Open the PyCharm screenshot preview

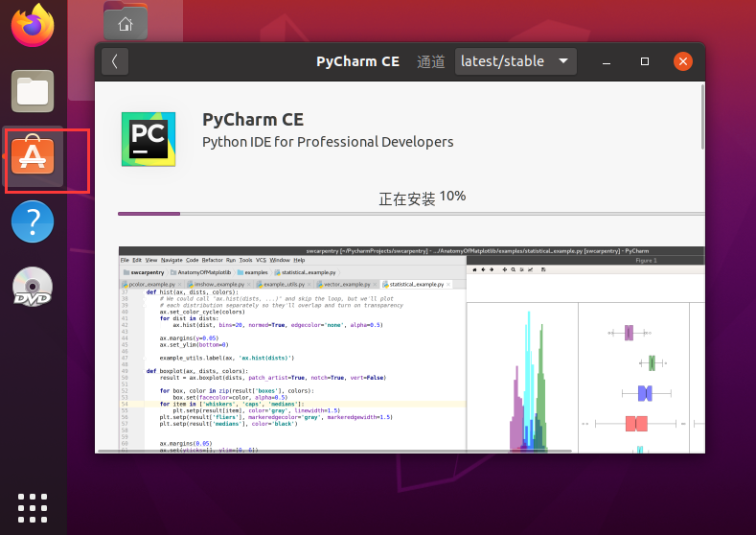coord(412,349)
